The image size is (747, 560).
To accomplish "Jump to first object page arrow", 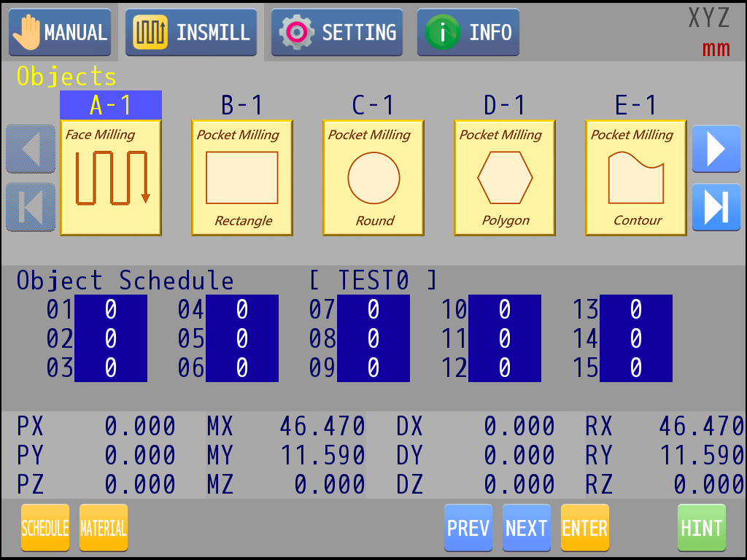I will click(31, 207).
